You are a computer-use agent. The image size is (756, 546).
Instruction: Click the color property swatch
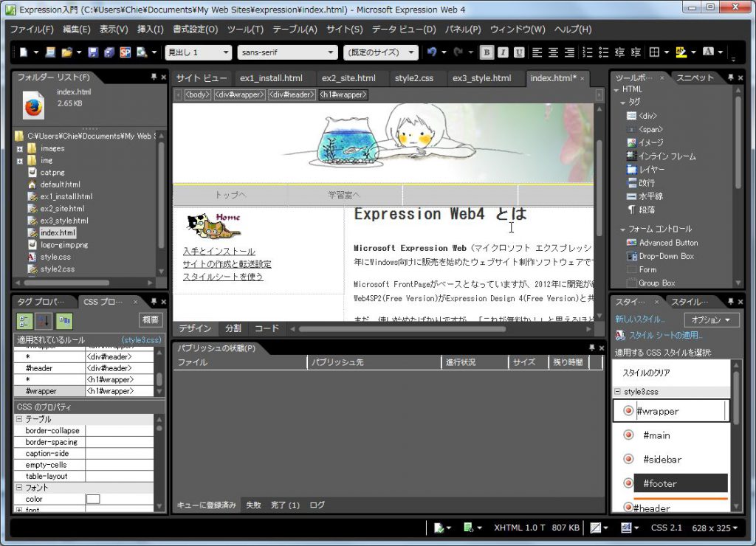pos(93,500)
